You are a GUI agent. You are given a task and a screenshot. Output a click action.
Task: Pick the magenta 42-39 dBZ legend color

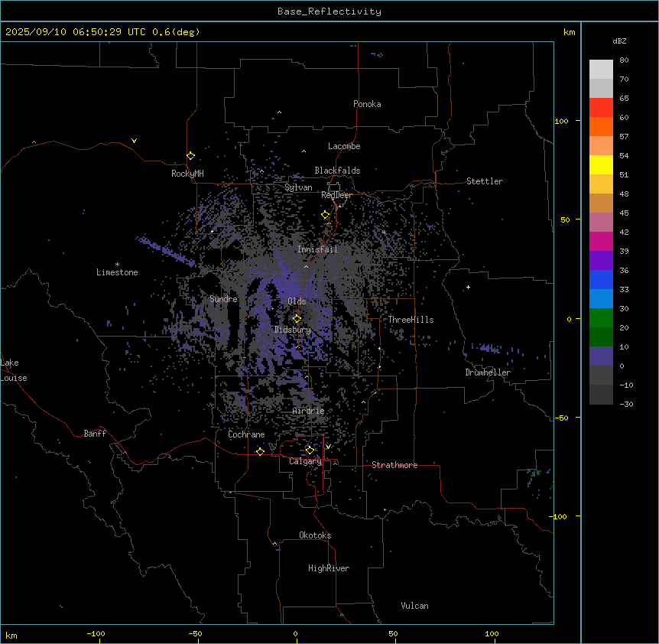601,241
